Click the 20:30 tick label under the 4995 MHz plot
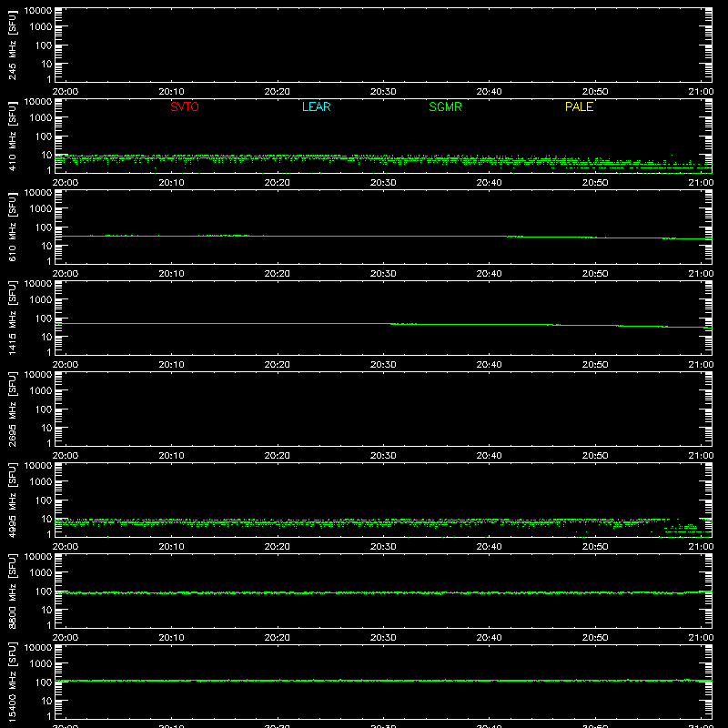Image resolution: width=728 pixels, height=728 pixels. click(383, 547)
